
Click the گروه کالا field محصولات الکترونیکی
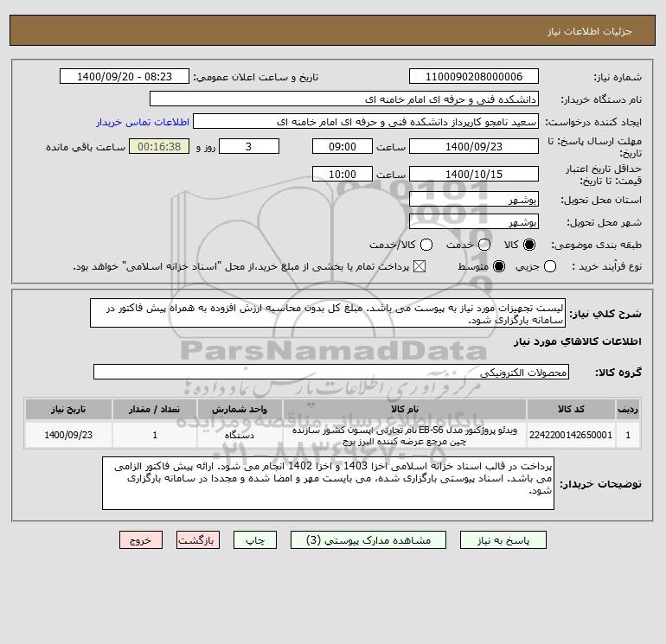click(x=331, y=373)
